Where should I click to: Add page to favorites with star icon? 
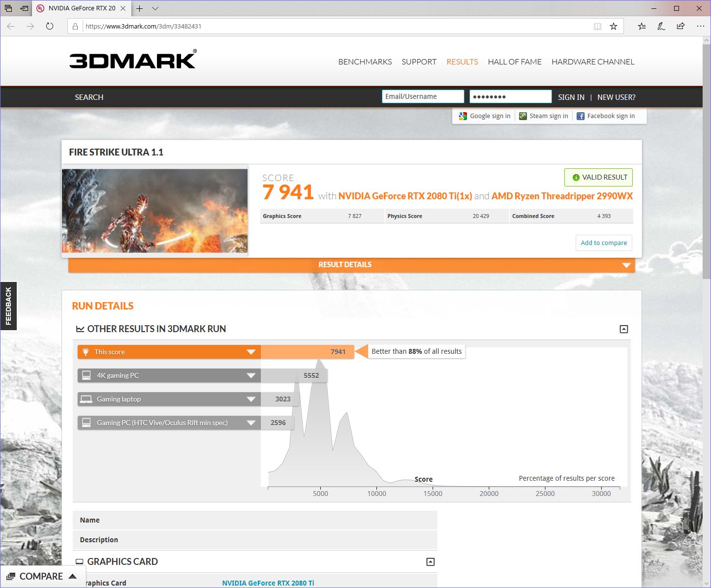click(613, 26)
